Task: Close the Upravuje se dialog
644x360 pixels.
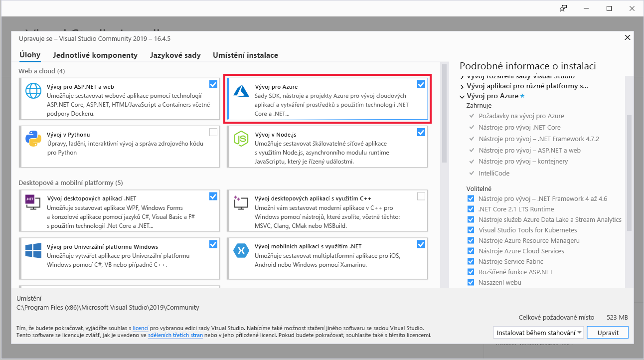Action: (627, 38)
